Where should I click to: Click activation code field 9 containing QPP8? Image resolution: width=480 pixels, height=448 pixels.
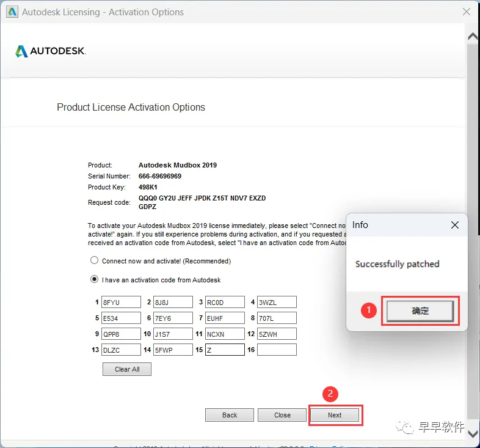click(x=121, y=334)
